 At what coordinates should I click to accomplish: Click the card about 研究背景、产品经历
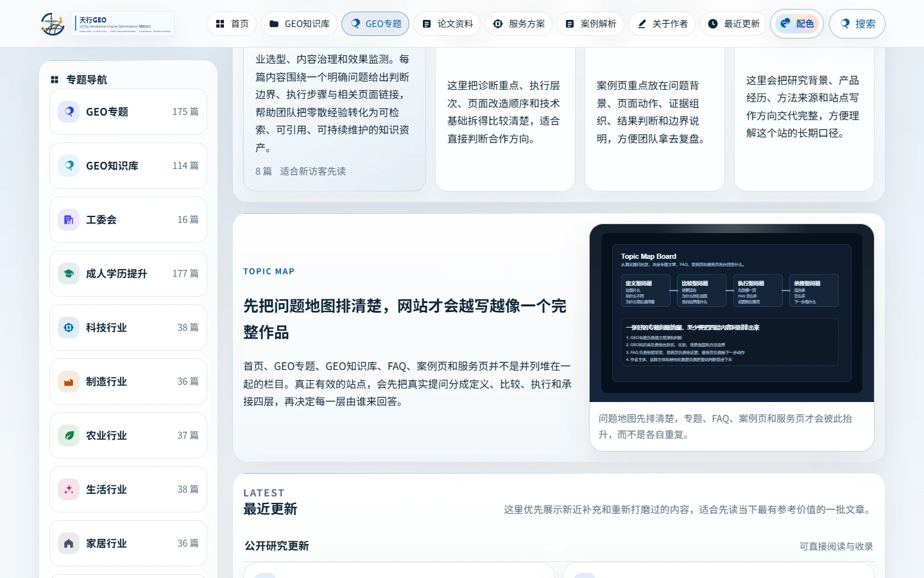804,119
